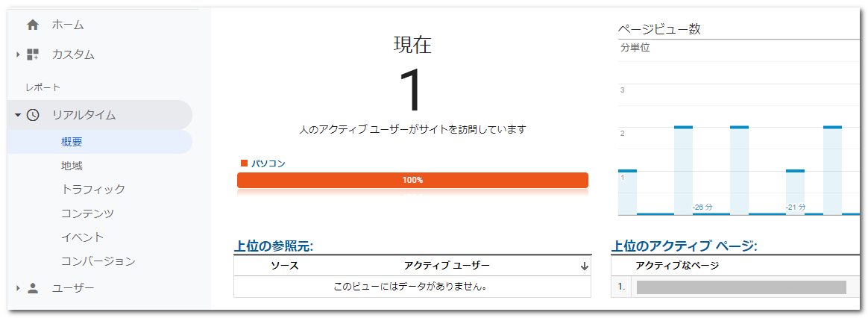868x318 pixels.
Task: Select イベント in the sidebar
Action: pyautogui.click(x=83, y=237)
